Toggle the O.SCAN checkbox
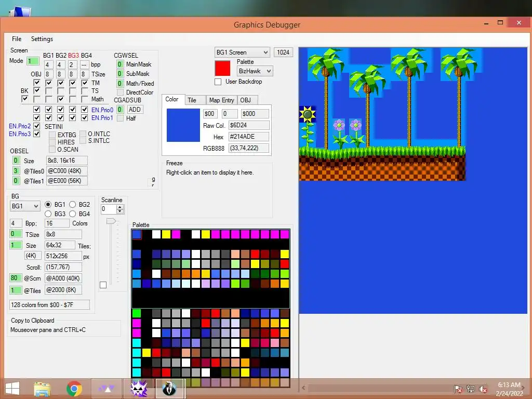The height and width of the screenshot is (399, 532). [52, 150]
